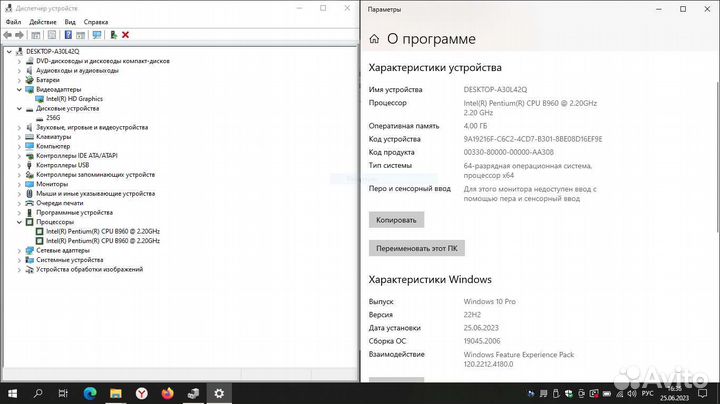
Task: Select Программные устройства item
Action: click(74, 212)
